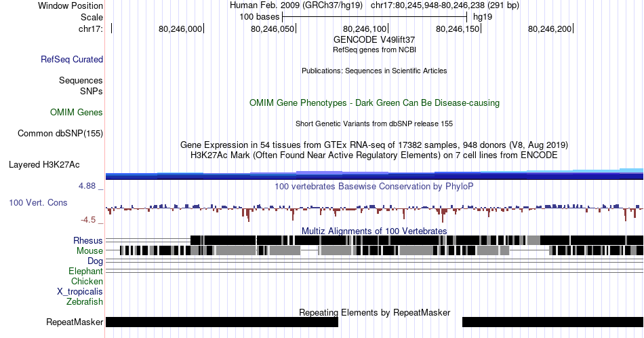
Task: Click the Mouse alignment label
Action: (89, 250)
